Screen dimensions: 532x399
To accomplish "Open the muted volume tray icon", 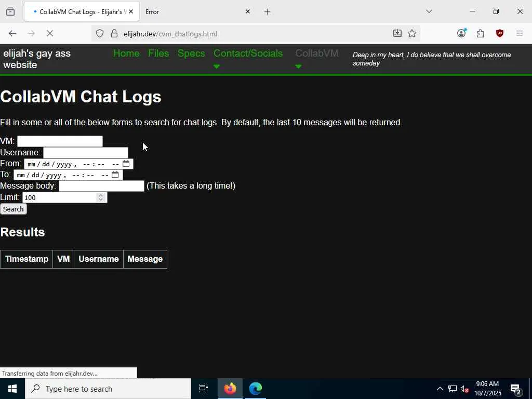I will pos(464,389).
